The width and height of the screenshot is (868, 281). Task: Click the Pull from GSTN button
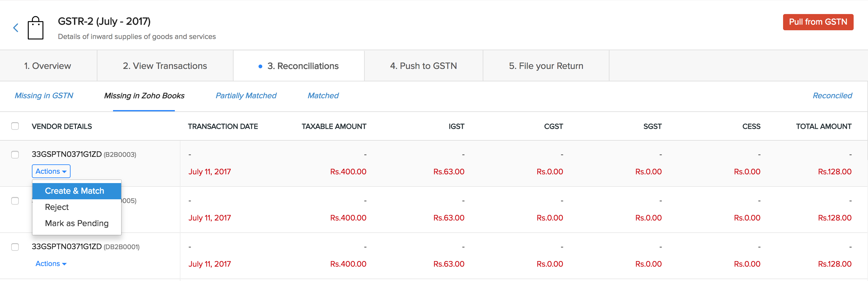pyautogui.click(x=818, y=22)
